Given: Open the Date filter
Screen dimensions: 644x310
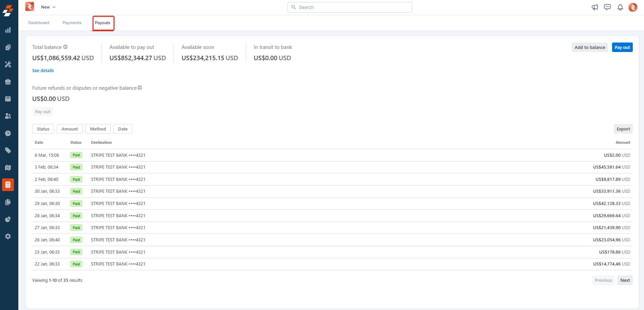Looking at the screenshot, I should click(x=123, y=129).
